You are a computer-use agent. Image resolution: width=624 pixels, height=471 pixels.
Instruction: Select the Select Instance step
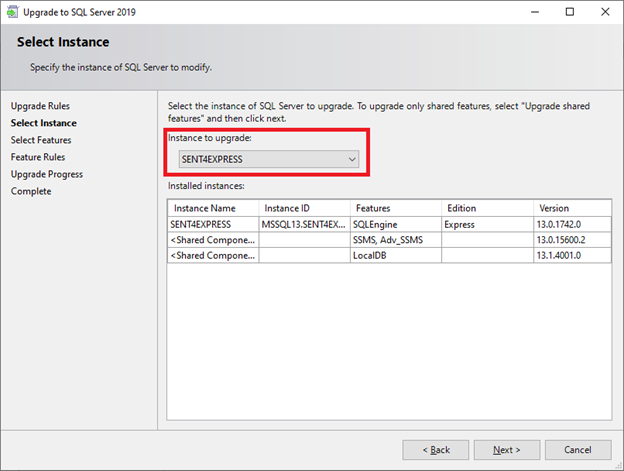[x=44, y=123]
